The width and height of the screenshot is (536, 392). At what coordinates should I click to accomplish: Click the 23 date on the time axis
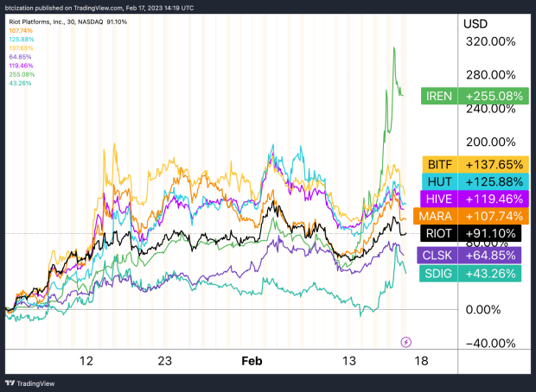coord(166,359)
